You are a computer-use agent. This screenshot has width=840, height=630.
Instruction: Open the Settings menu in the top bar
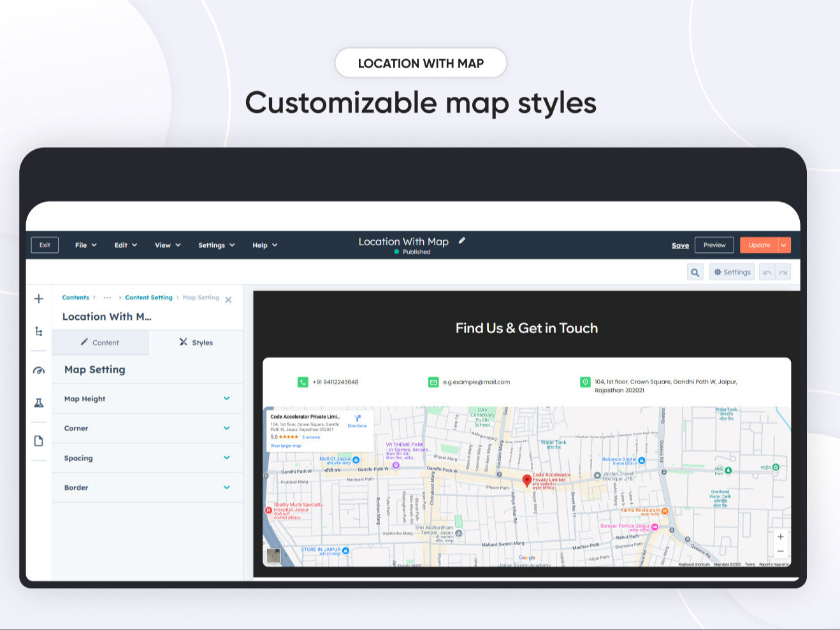(x=215, y=245)
